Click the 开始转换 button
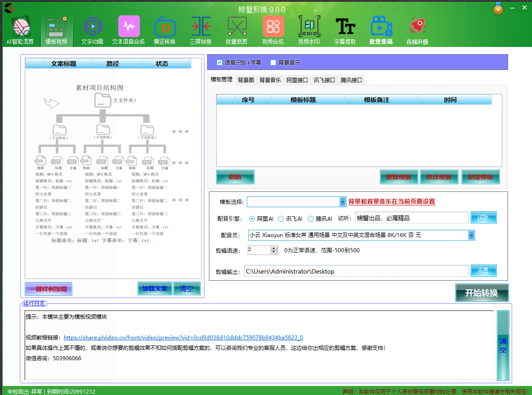This screenshot has height=395, width=532. pos(481,293)
